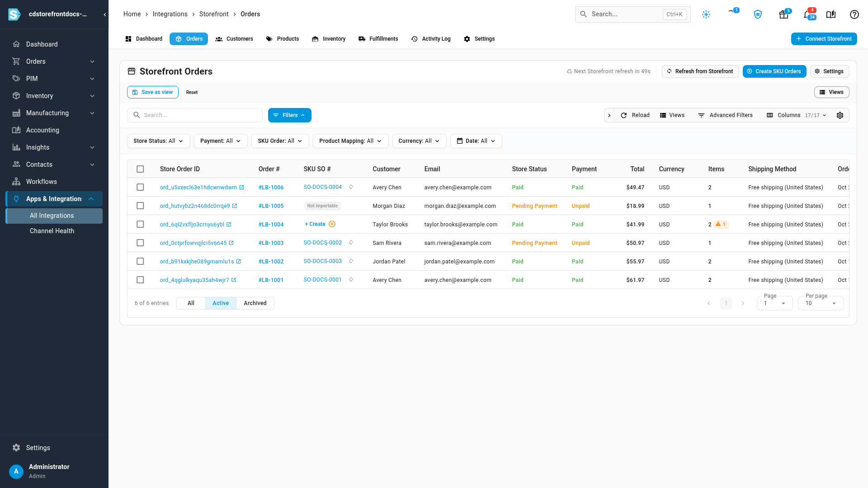Open the gift box rewards icon
Viewport: 868px width, 488px height.
(784, 14)
